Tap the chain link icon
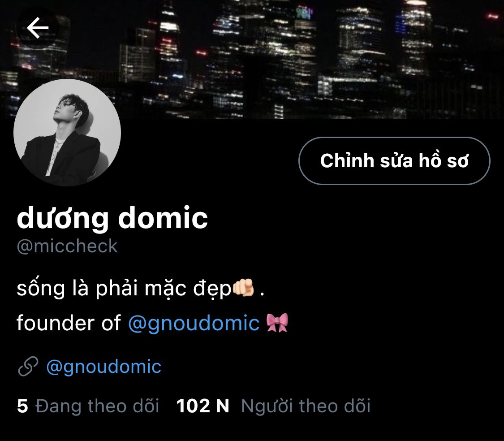Screen dimensions: 504x441 click(x=28, y=366)
